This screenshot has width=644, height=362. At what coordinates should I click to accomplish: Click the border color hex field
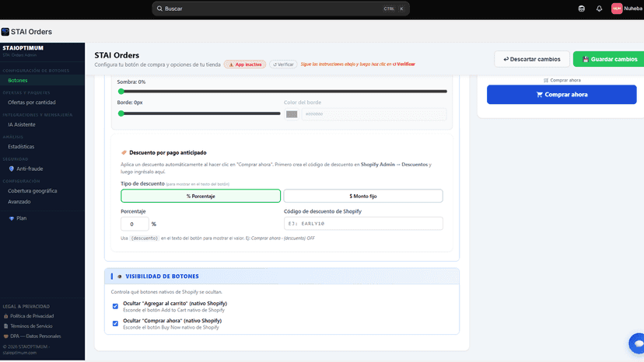pos(374,114)
